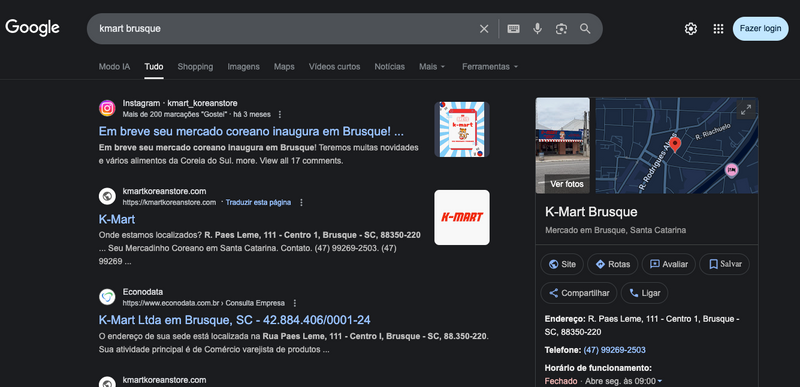Screen dimensions: 800x387
Task: Submit search with magnifying glass icon
Action: click(585, 29)
